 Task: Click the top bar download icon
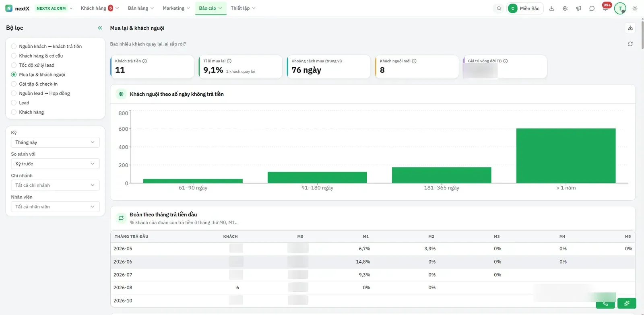coord(552,8)
